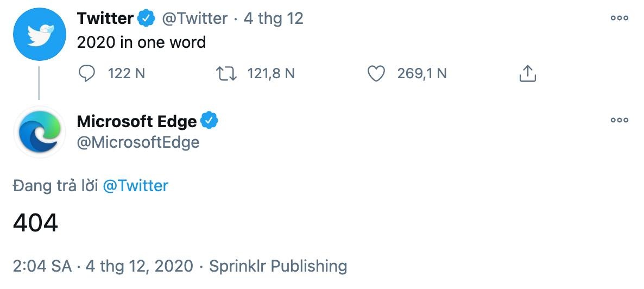Open the Twitter profile avatar
Viewport: 644px width, 289px height.
(39, 34)
